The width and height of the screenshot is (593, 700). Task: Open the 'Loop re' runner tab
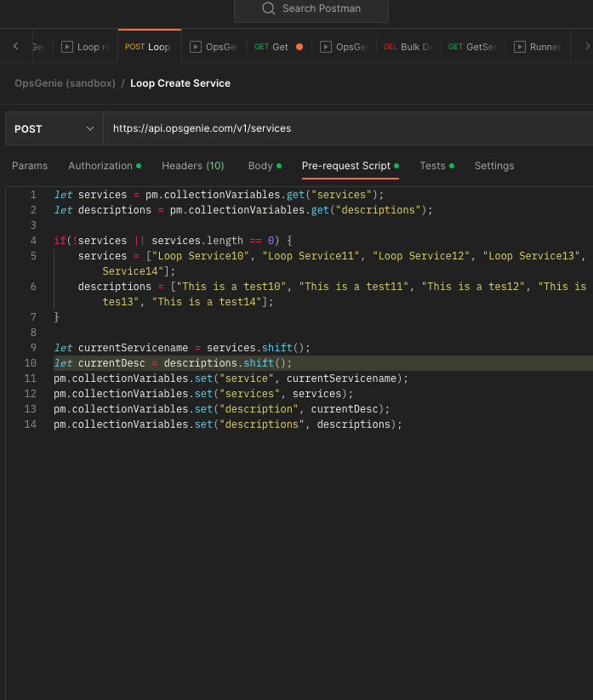point(85,47)
